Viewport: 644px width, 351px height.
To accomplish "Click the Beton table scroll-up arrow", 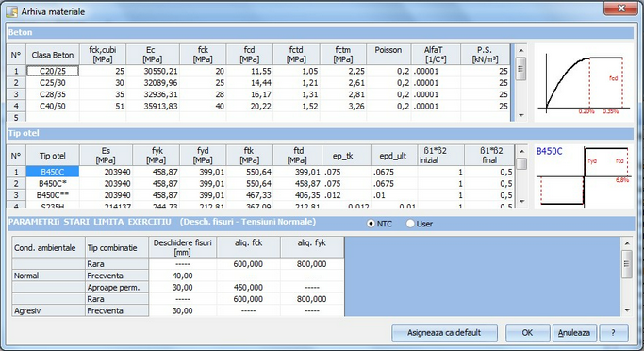I will (x=520, y=50).
